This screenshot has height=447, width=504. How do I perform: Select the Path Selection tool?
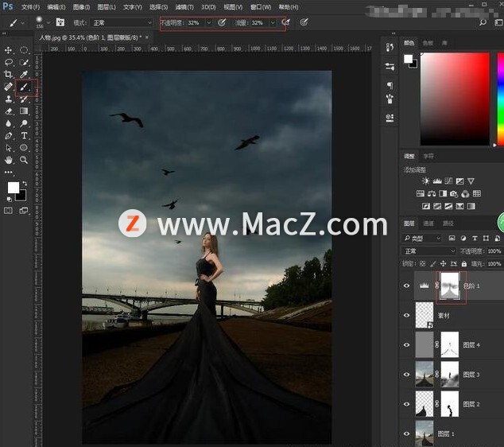click(8, 148)
